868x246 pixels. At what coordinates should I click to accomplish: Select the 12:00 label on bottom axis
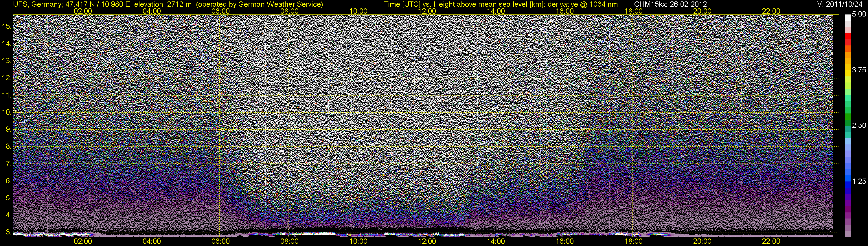pos(427,241)
